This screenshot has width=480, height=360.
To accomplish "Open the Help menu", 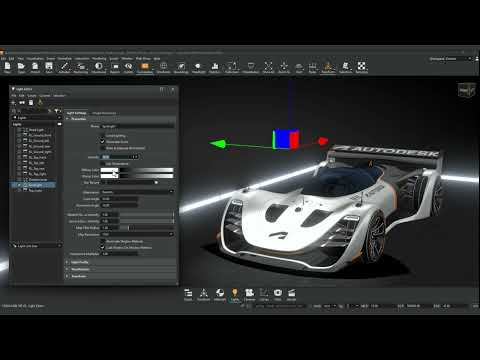I will tap(157, 58).
